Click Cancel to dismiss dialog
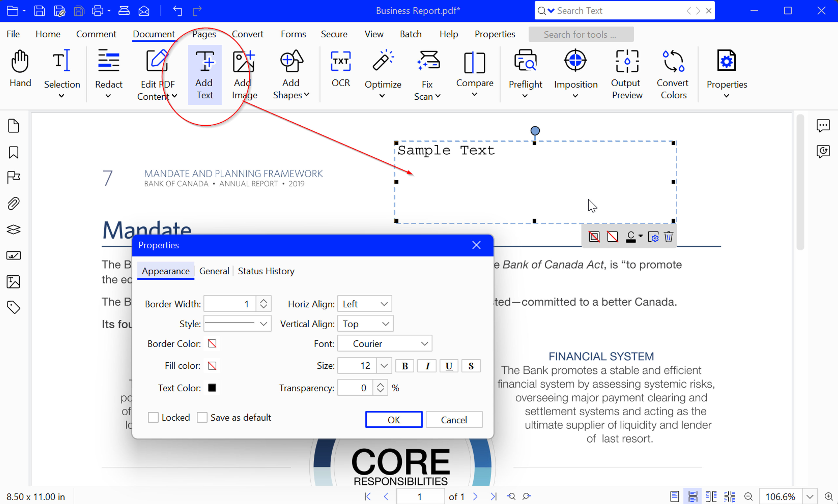This screenshot has height=504, width=838. [x=453, y=419]
